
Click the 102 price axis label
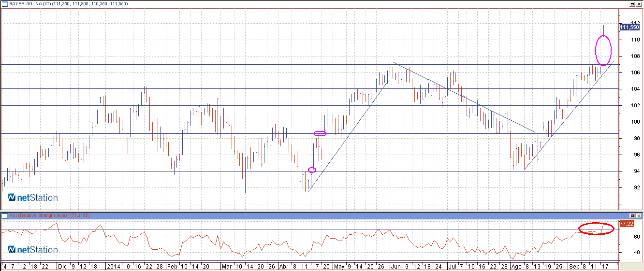(x=635, y=105)
